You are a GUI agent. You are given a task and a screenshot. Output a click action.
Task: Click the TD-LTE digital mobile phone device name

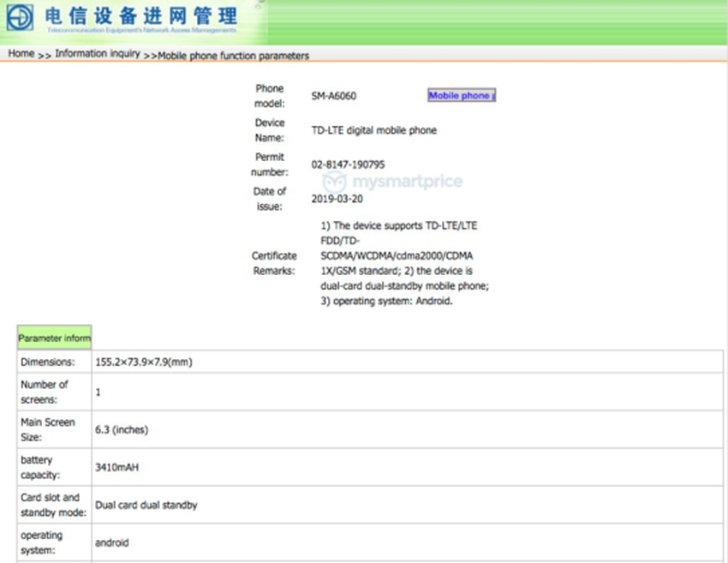pyautogui.click(x=373, y=130)
